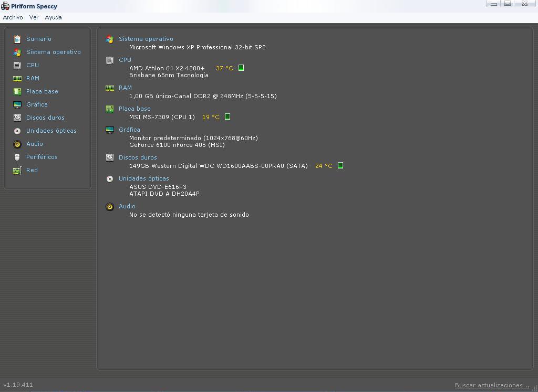Screen dimensions: 538x392
Task: Open the Ayuda menu
Action: click(x=53, y=17)
